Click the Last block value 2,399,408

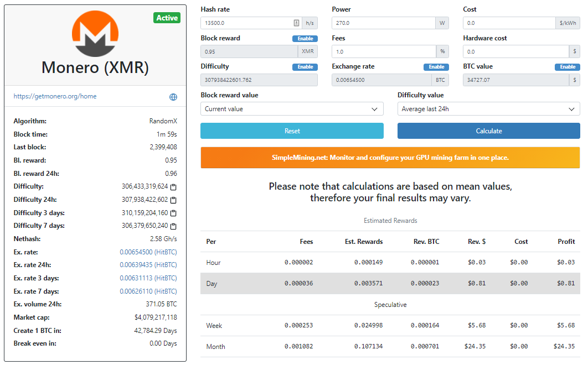(x=163, y=147)
